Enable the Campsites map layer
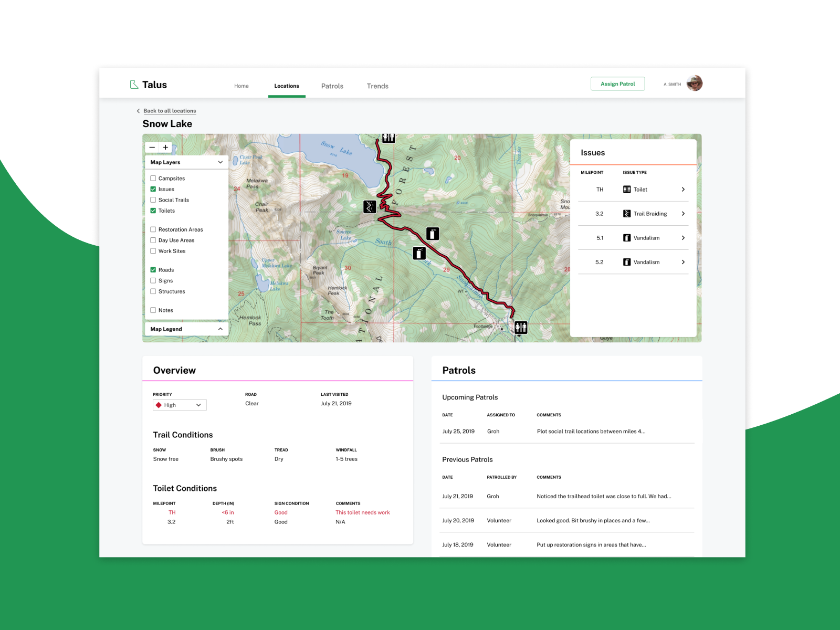This screenshot has height=630, width=840. [x=153, y=178]
